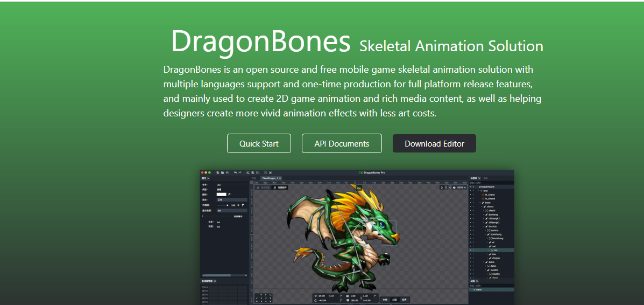Image resolution: width=644 pixels, height=305 pixels.
Task: Toggle visibility dot for the IK_Lhand row
Action: (471, 195)
